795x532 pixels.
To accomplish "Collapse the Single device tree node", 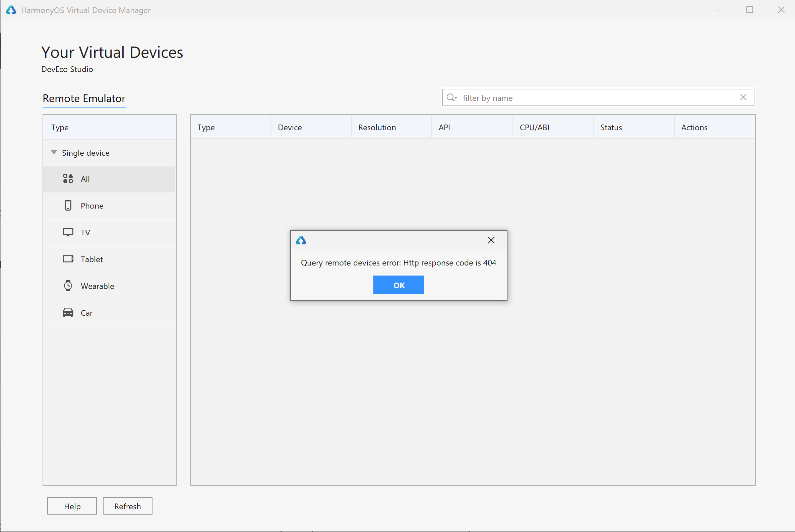I will click(x=54, y=152).
